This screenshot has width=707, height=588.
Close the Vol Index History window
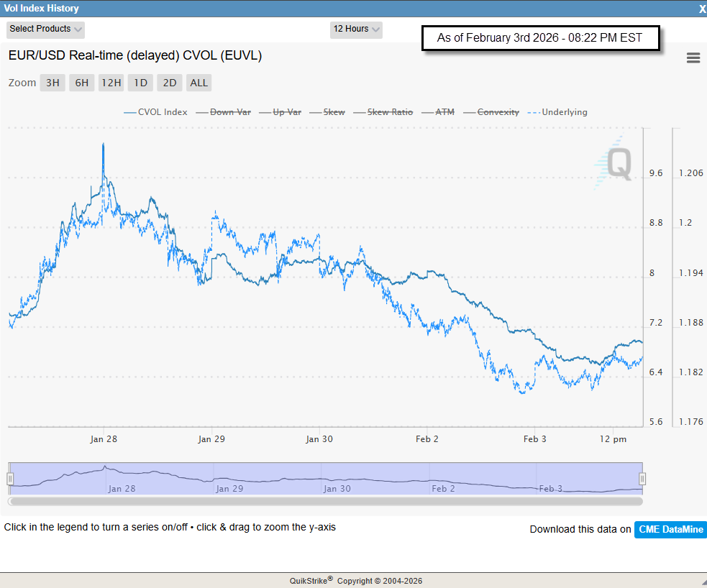pyautogui.click(x=701, y=9)
